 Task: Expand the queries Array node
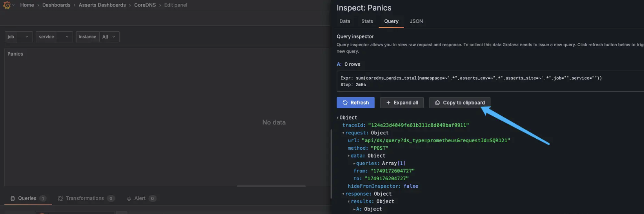click(354, 163)
